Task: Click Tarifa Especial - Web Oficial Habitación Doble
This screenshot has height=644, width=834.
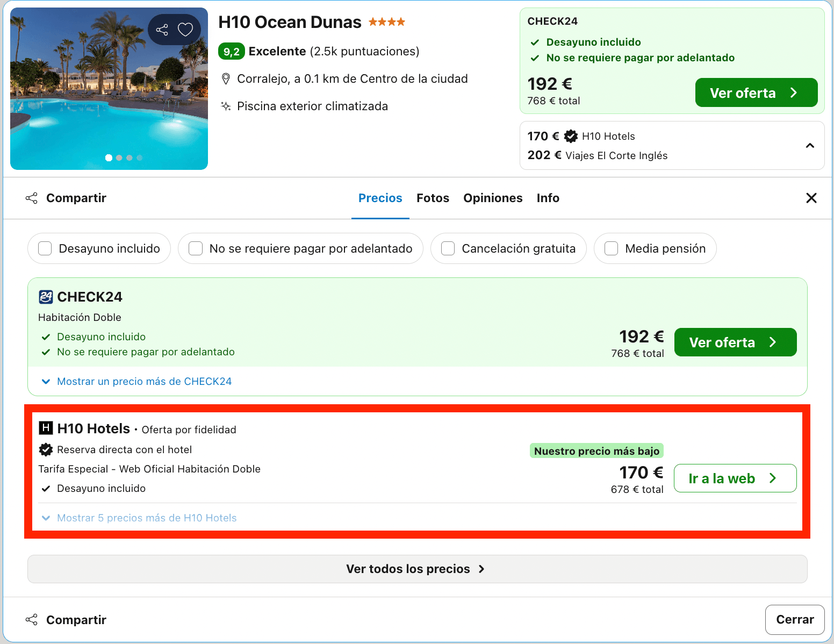Action: (149, 469)
